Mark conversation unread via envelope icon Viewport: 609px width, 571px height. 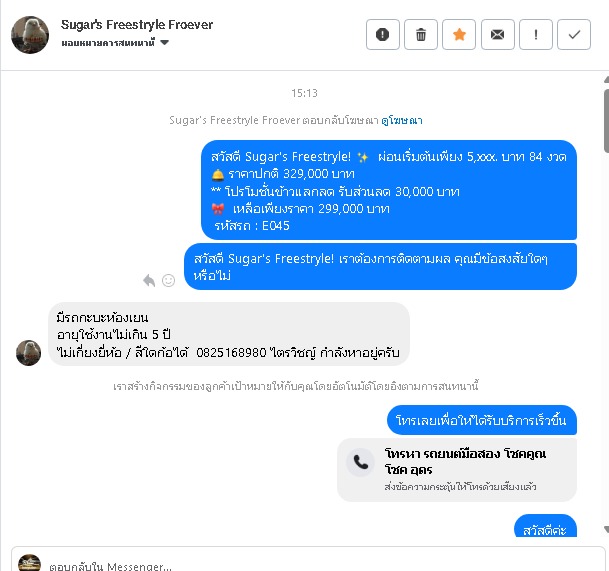(x=498, y=35)
